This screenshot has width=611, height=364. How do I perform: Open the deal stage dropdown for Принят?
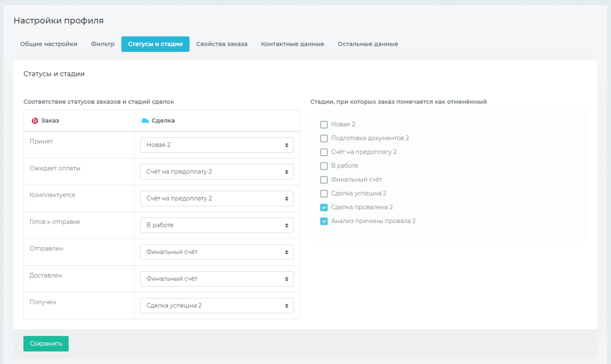coord(217,145)
